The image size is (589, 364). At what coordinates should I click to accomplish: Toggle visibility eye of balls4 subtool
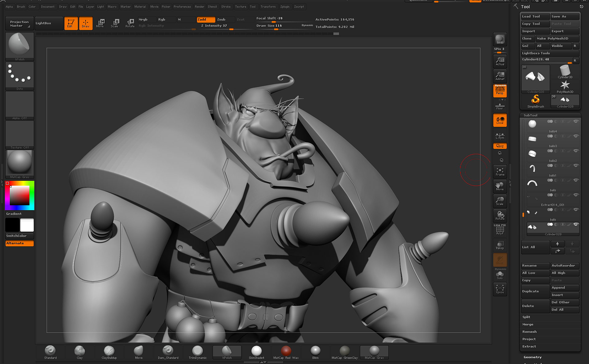[x=576, y=121]
